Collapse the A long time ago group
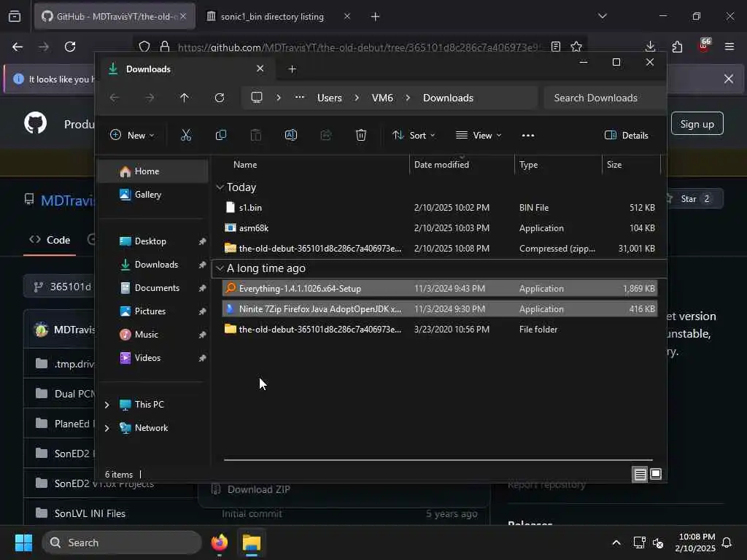747x560 pixels. [220, 268]
